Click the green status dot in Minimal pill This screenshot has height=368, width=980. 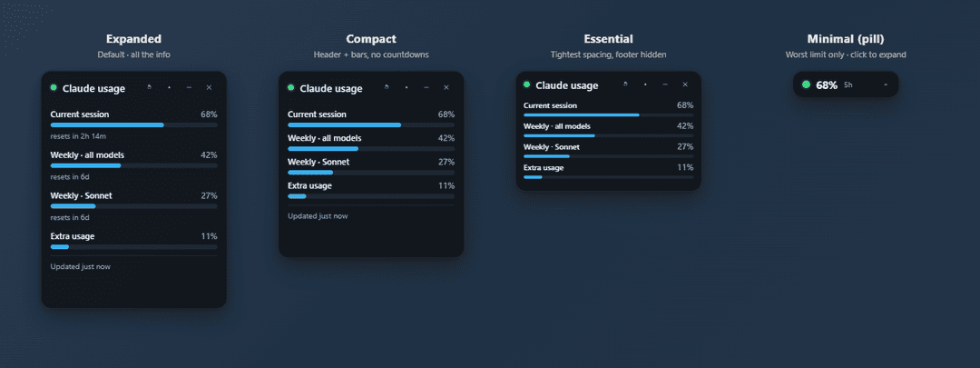coord(807,85)
